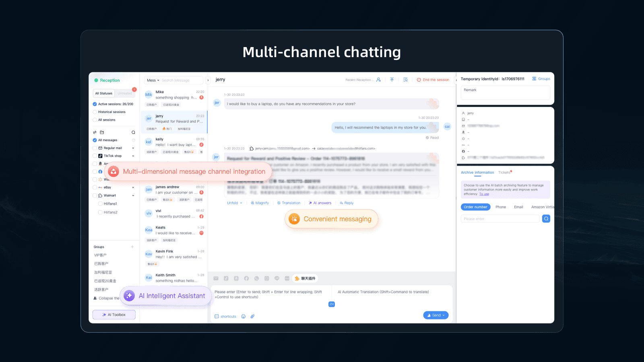Click the paperclip attachment icon

[252, 316]
